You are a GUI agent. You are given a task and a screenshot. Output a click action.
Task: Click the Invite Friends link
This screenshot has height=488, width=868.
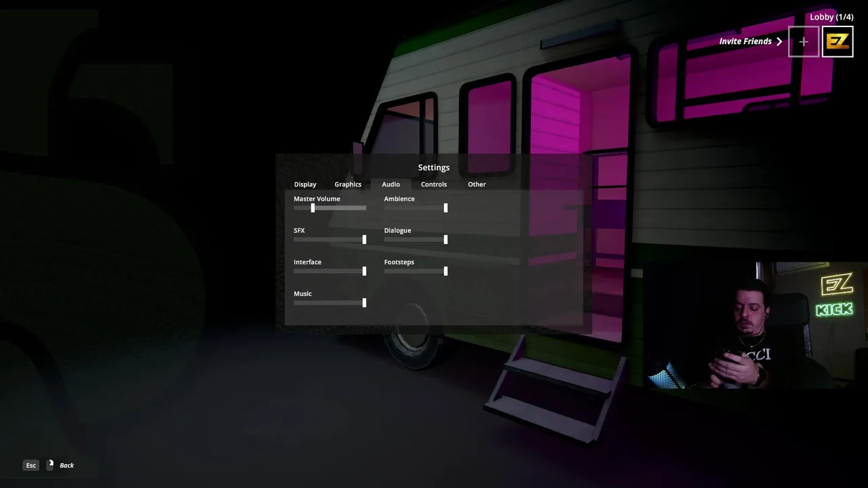745,41
